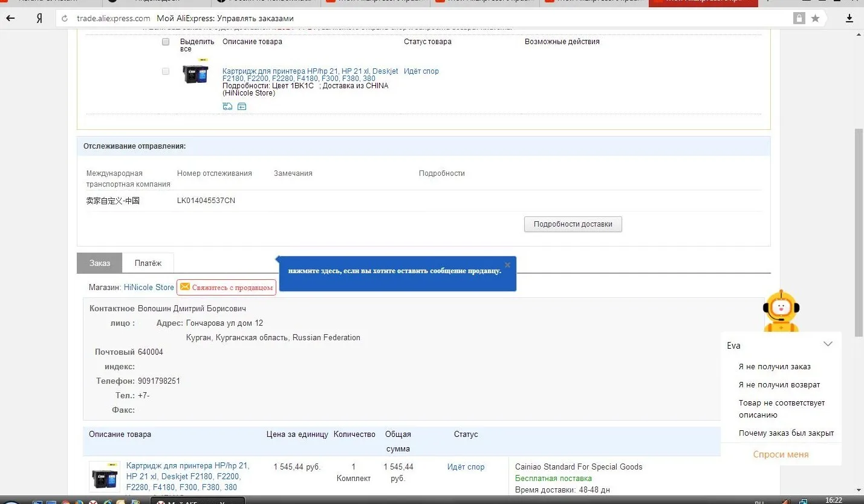Click the scrollbar down arrow at bottom right

click(x=859, y=490)
